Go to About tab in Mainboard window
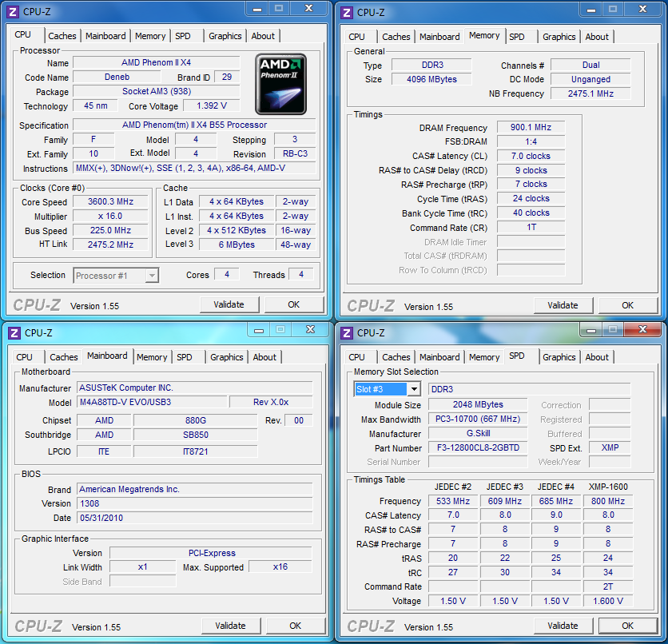 (264, 357)
